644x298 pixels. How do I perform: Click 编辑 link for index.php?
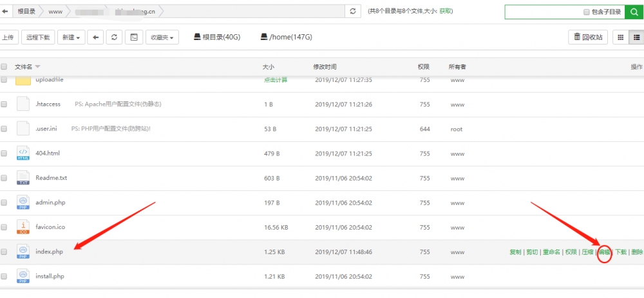coord(604,252)
